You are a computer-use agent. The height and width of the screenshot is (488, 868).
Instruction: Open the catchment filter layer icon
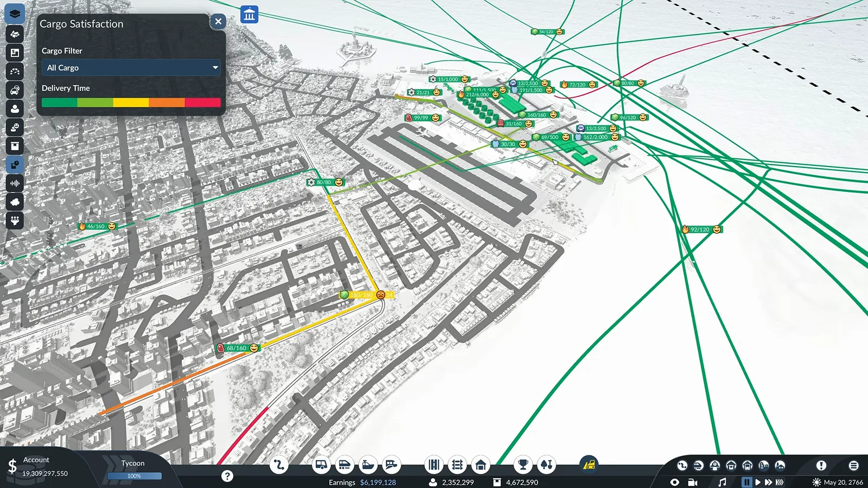pos(15,220)
